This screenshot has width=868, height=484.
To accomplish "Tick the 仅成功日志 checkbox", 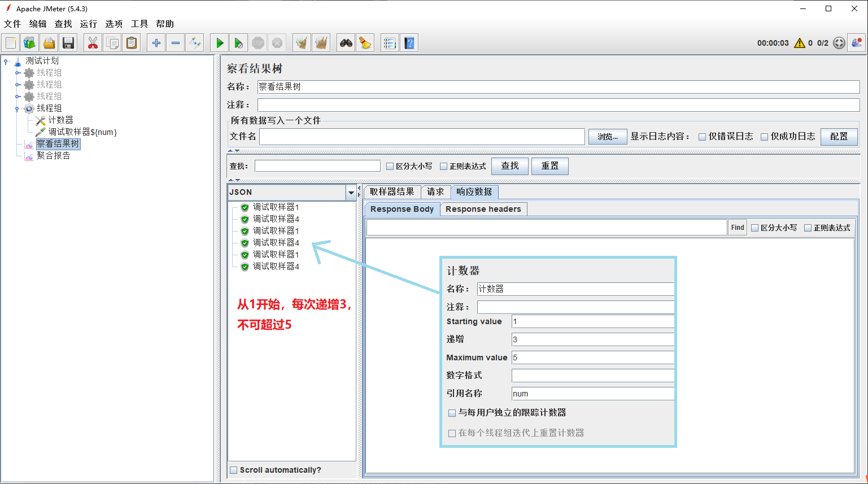I will pyautogui.click(x=764, y=137).
